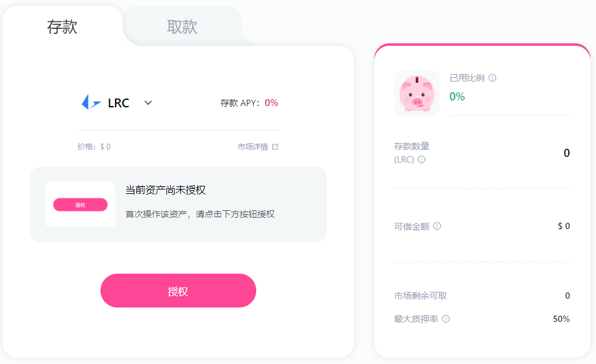Show info for 已用比例
Image resolution: width=596 pixels, height=364 pixels.
coord(492,78)
